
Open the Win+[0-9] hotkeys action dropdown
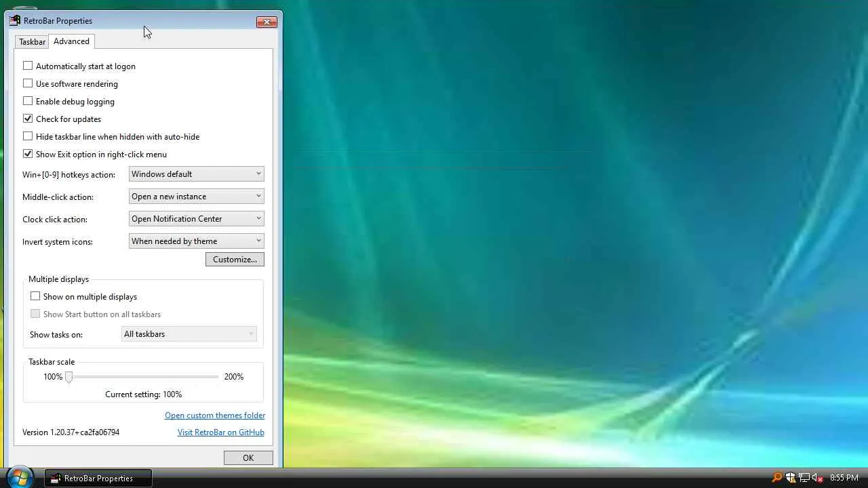point(196,174)
